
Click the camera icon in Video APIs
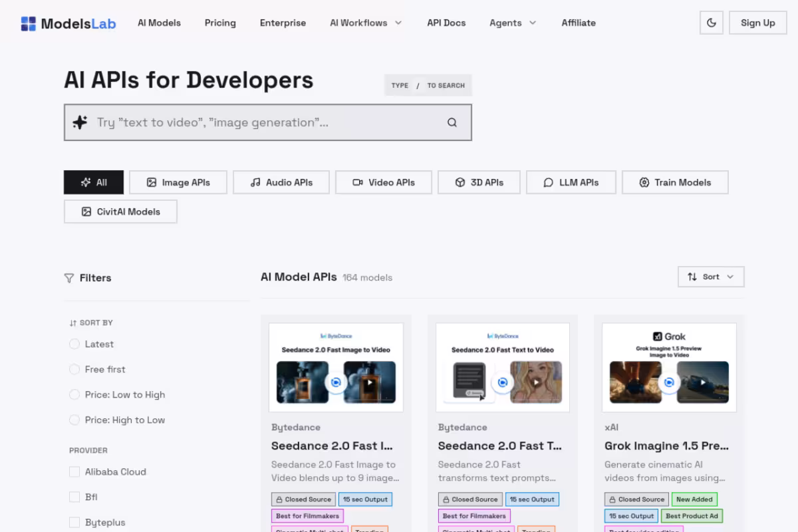pyautogui.click(x=358, y=182)
